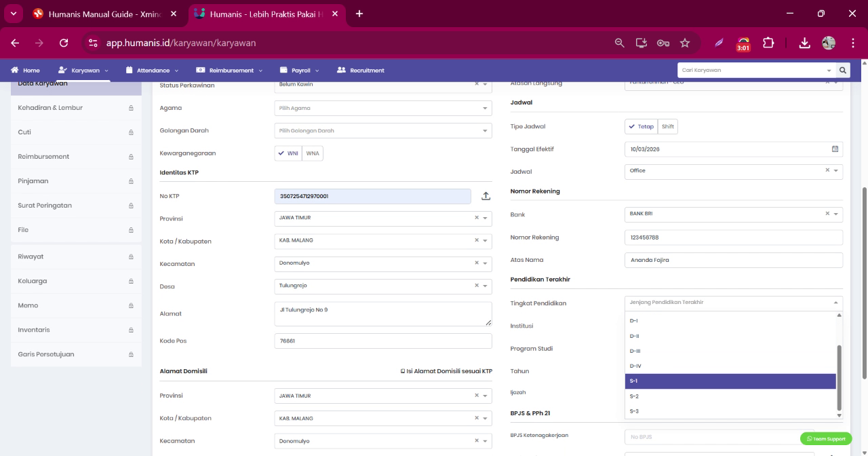Click the KTP upload icon

[x=486, y=196]
